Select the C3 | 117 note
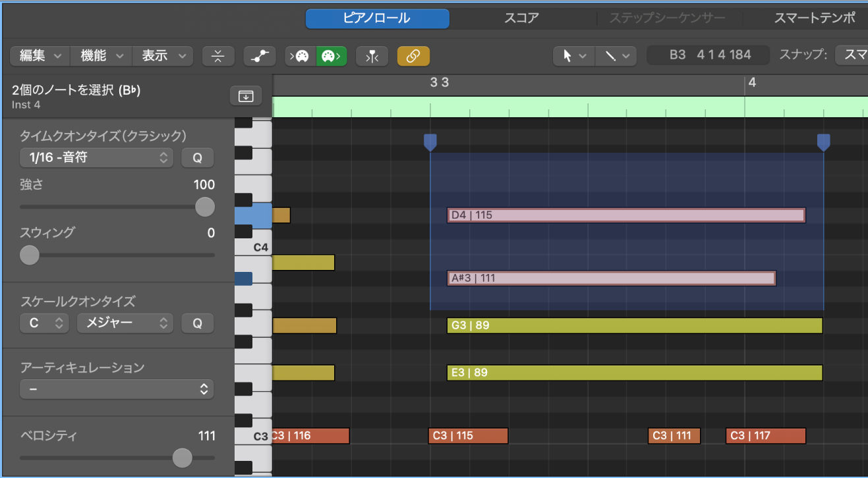The width and height of the screenshot is (868, 478). point(766,436)
